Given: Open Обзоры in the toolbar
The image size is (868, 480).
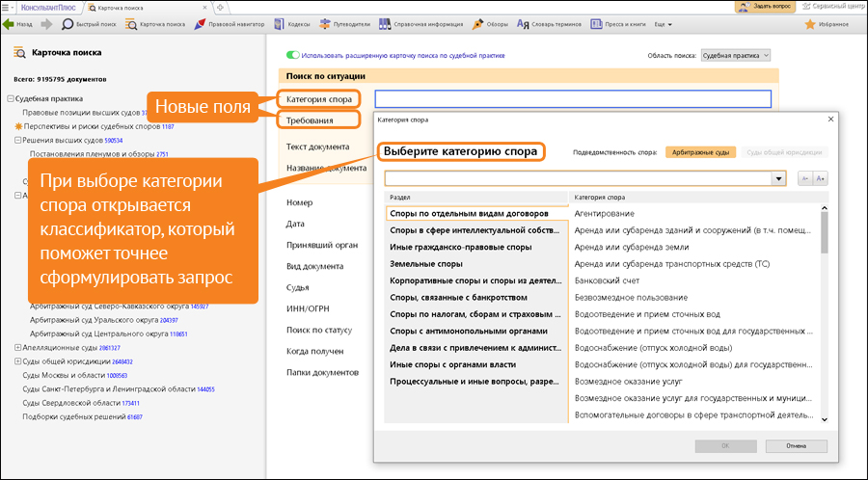Looking at the screenshot, I should 490,24.
